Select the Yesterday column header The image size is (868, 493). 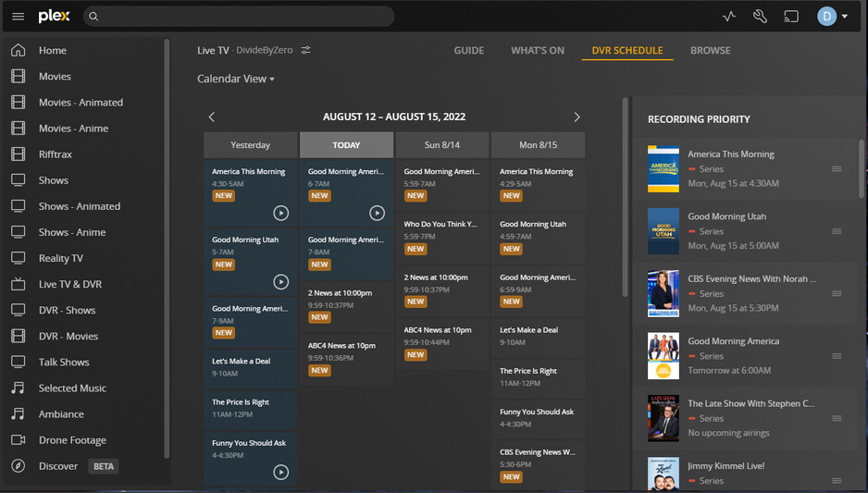click(x=250, y=145)
